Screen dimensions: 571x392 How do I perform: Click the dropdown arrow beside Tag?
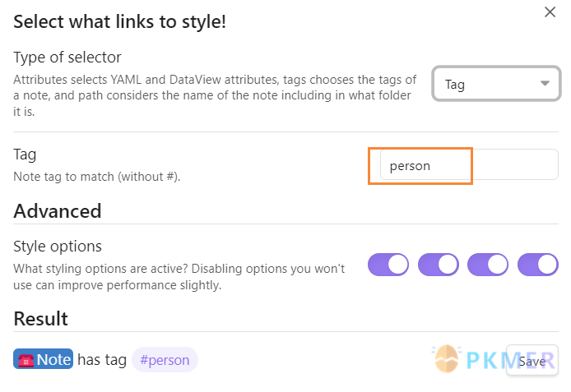point(545,84)
